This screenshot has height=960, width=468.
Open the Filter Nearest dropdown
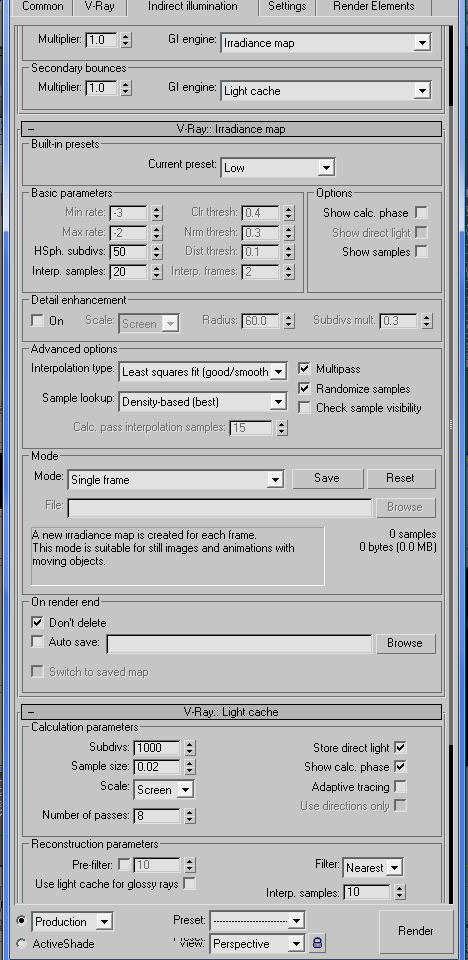point(372,868)
